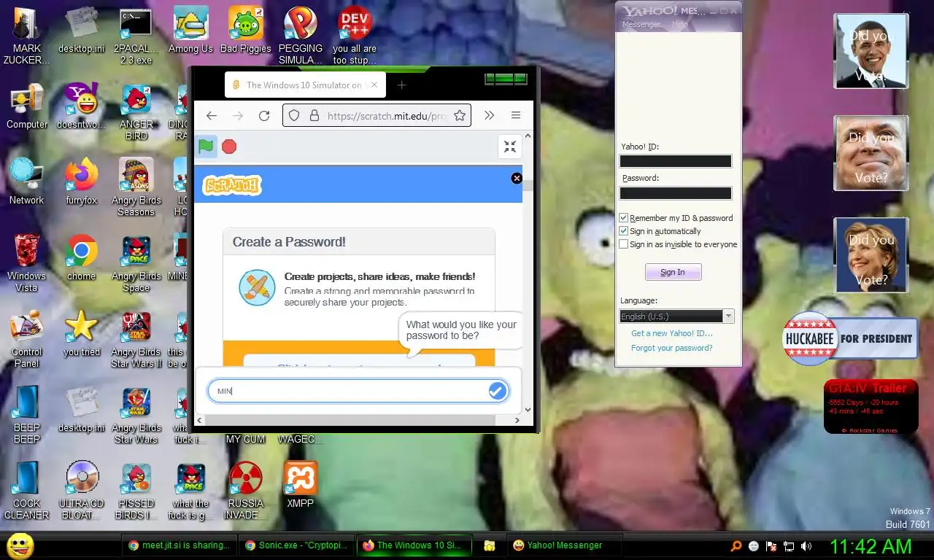Image resolution: width=934 pixels, height=560 pixels.
Task: Uncheck Sign in automatically
Action: 624,231
